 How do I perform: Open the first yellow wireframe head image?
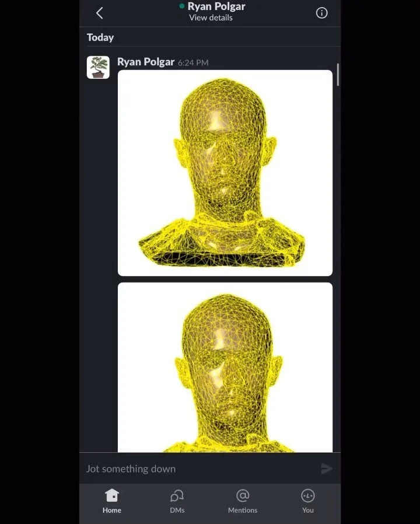(225, 173)
